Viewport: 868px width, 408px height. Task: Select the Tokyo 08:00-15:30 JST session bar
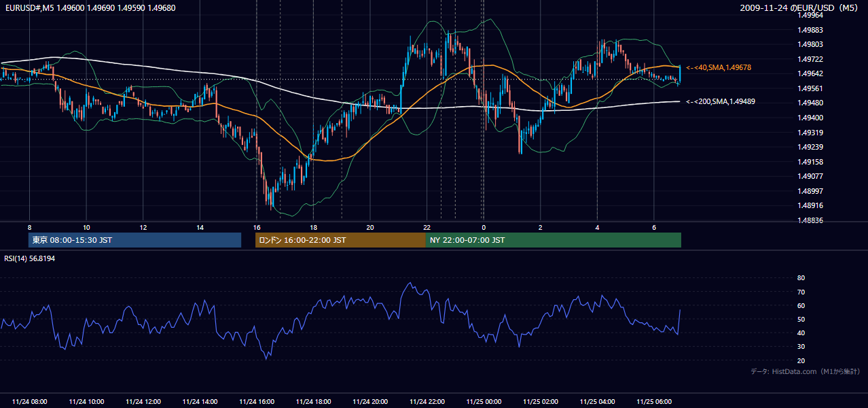[135, 240]
